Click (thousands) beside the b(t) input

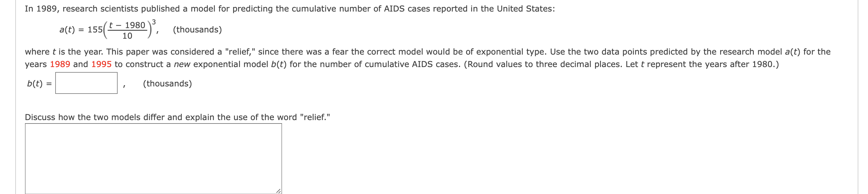click(167, 84)
